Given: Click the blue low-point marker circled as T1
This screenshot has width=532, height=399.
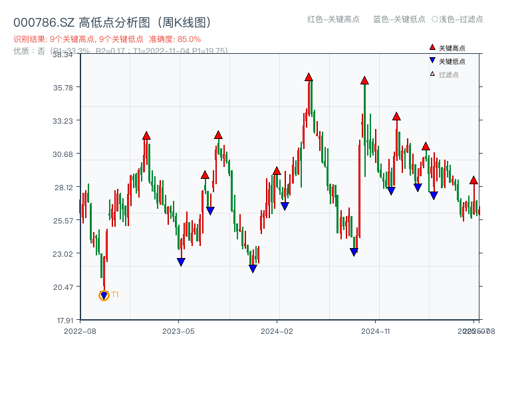Looking at the screenshot, I should tap(104, 295).
